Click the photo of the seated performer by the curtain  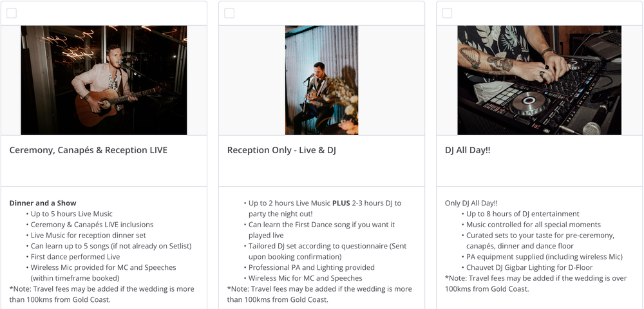(x=321, y=80)
